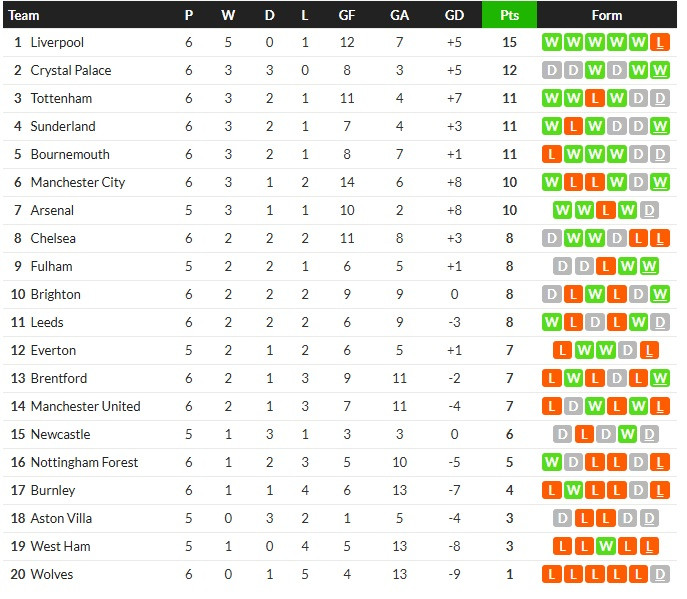The width and height of the screenshot is (687, 599).
Task: Click the GF column header
Action: (x=347, y=15)
